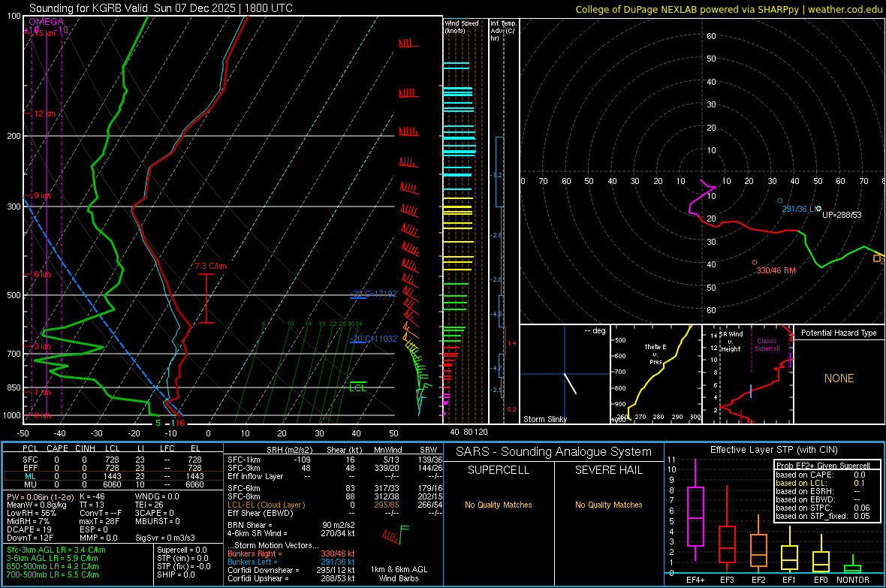
Task: Click the 'TEI = 26' value
Action: click(149, 505)
